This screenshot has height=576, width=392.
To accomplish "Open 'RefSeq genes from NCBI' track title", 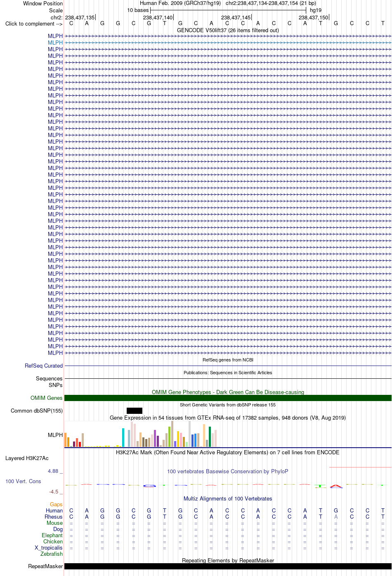I will click(228, 360).
